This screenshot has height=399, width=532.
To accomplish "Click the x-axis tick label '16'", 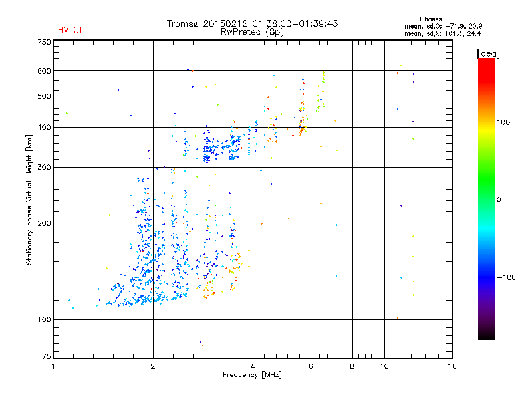I will point(452,366).
